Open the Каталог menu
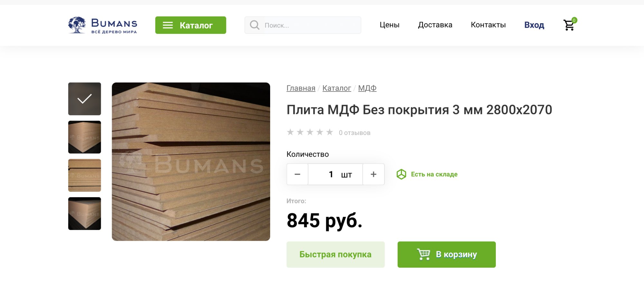This screenshot has width=644, height=307. (x=191, y=25)
